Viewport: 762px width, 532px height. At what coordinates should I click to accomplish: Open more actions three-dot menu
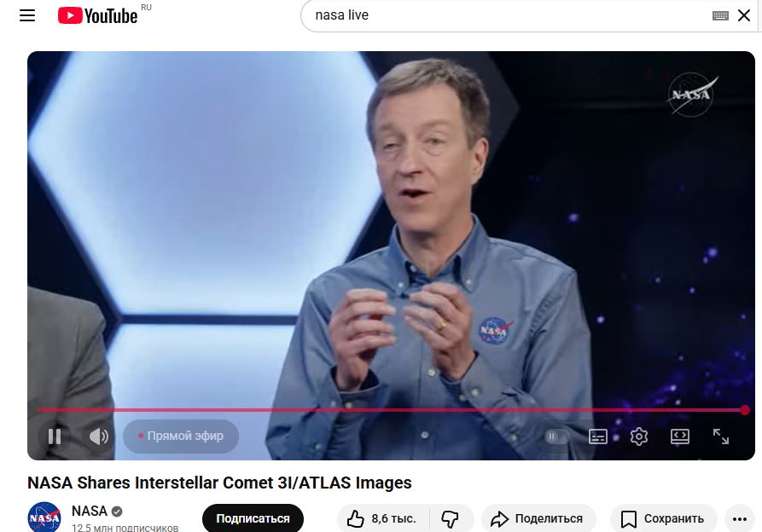pyautogui.click(x=740, y=519)
